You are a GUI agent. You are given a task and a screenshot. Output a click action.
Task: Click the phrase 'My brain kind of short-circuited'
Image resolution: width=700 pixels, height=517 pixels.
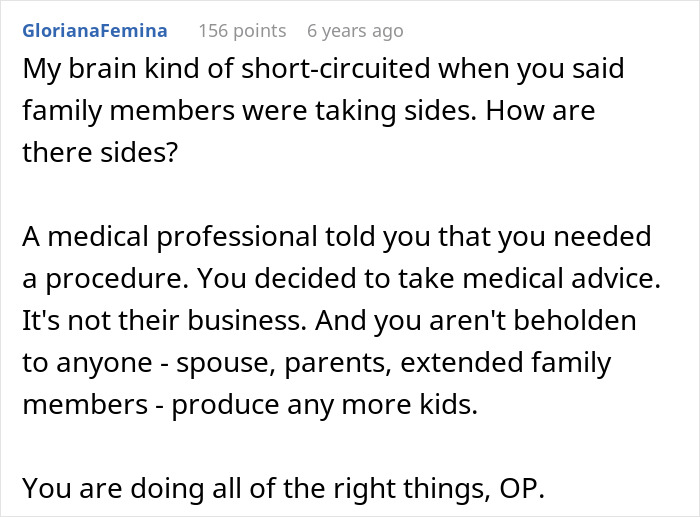coord(227,69)
